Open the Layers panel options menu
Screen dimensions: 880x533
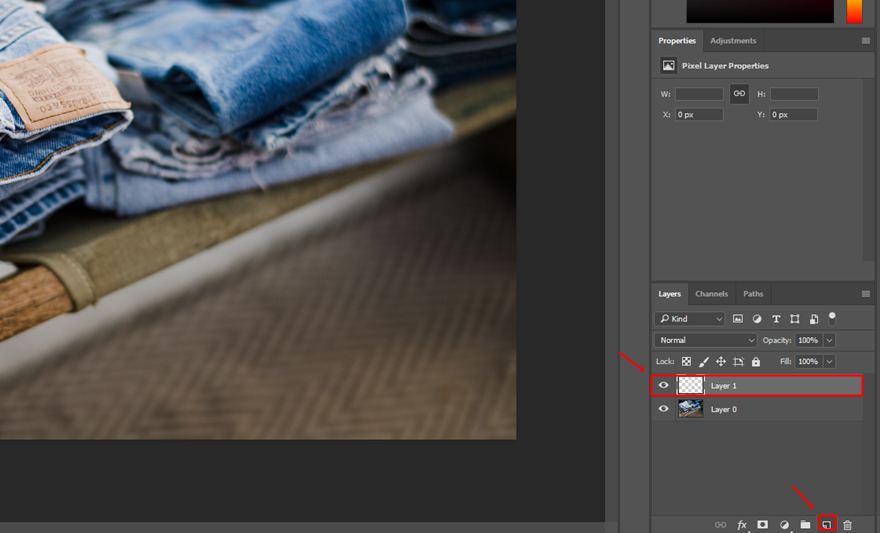click(865, 294)
